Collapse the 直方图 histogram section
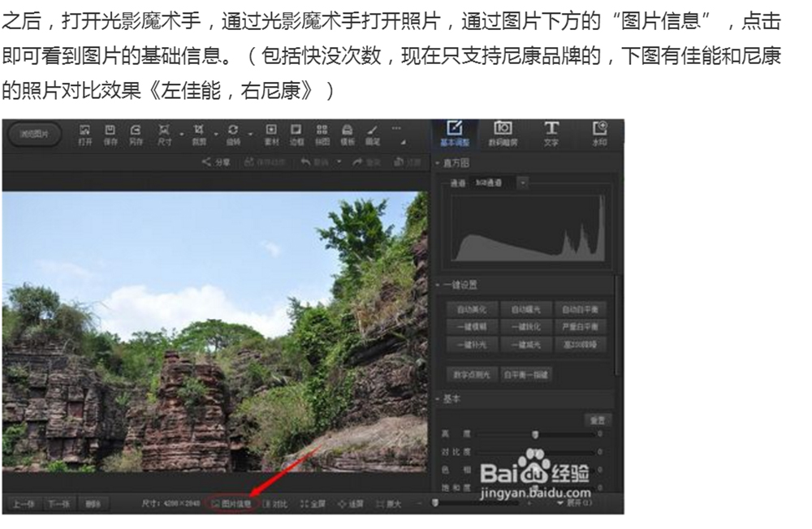 tap(435, 161)
